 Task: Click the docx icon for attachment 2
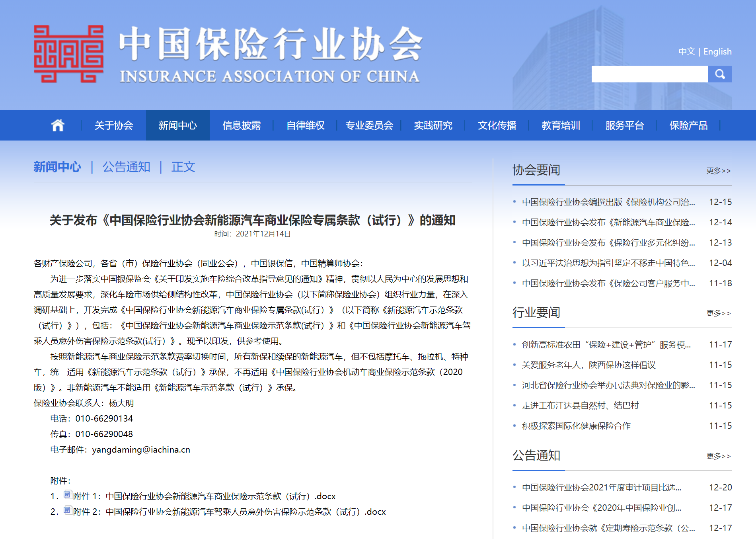coord(68,510)
